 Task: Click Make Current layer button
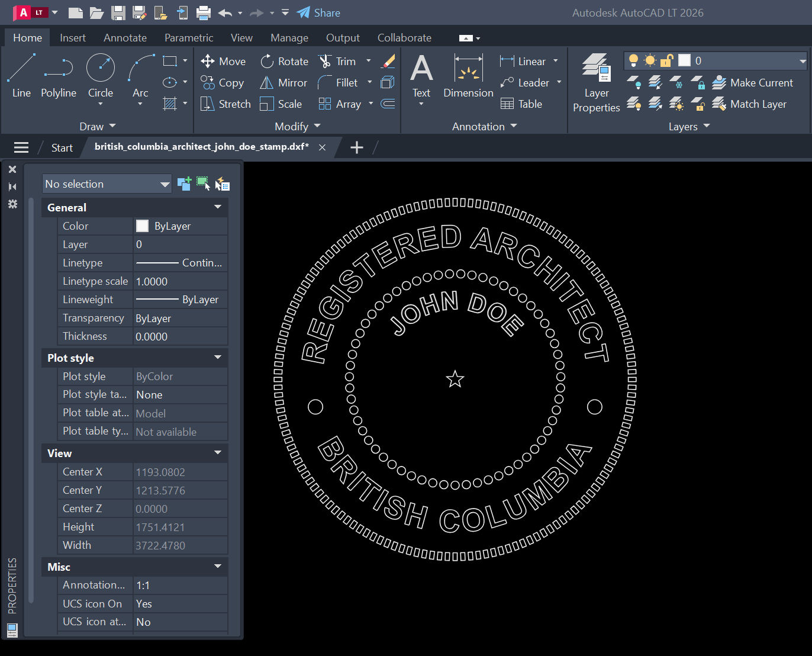pos(752,82)
